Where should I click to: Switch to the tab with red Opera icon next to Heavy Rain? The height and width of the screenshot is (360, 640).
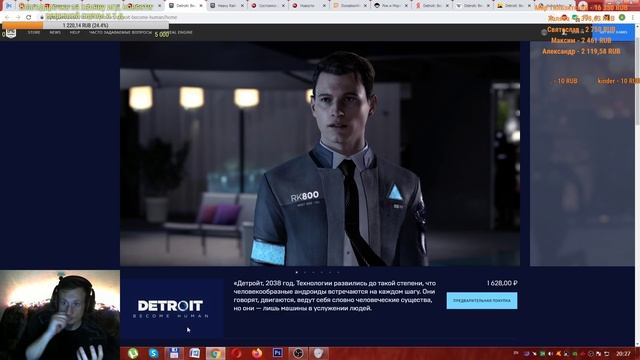tap(268, 6)
